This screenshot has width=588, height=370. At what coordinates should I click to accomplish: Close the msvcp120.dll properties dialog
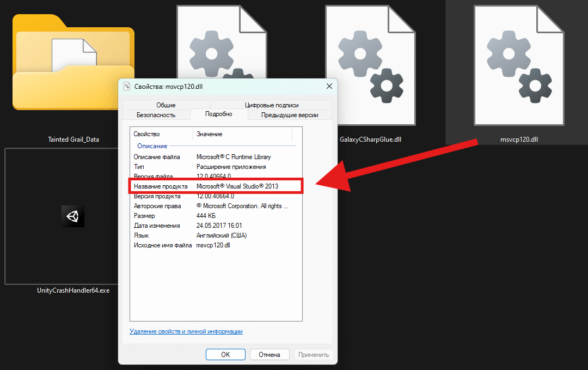tap(329, 86)
